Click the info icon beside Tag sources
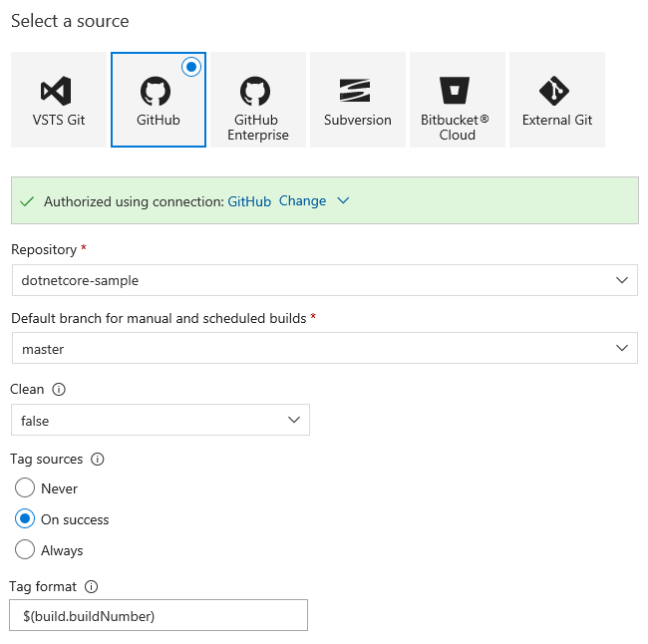Screen dimensions: 648x644 coord(98,460)
